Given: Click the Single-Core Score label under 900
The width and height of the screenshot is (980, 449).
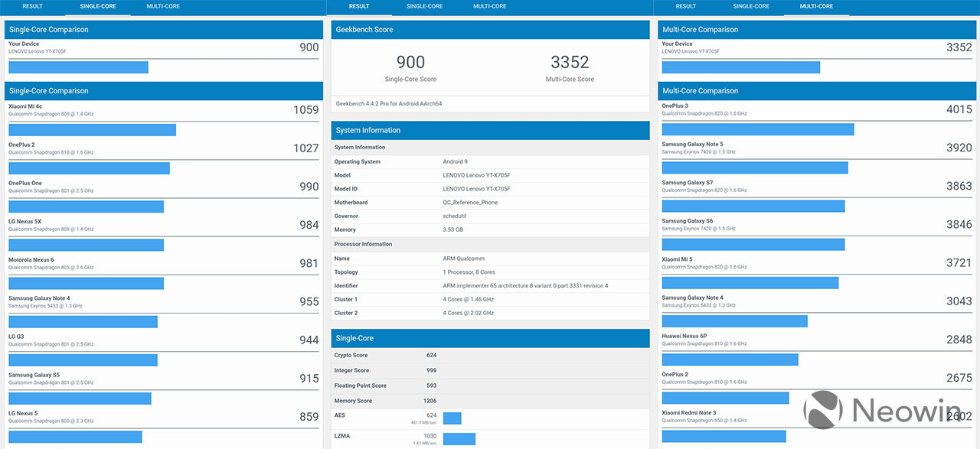Looking at the screenshot, I should tap(410, 80).
